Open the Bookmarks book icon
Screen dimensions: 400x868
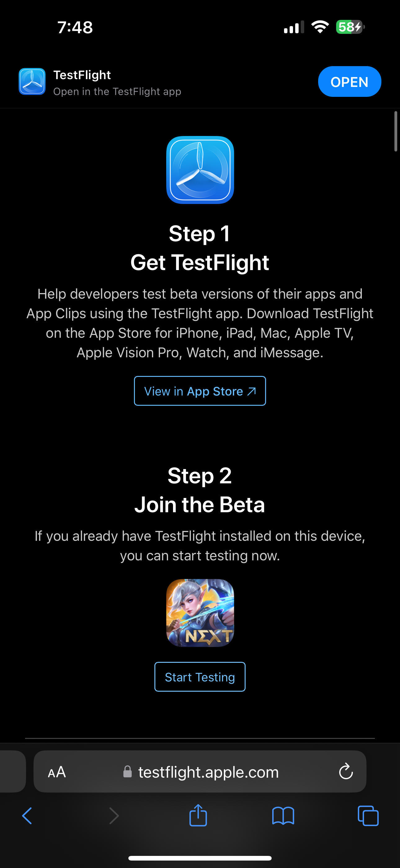(283, 816)
